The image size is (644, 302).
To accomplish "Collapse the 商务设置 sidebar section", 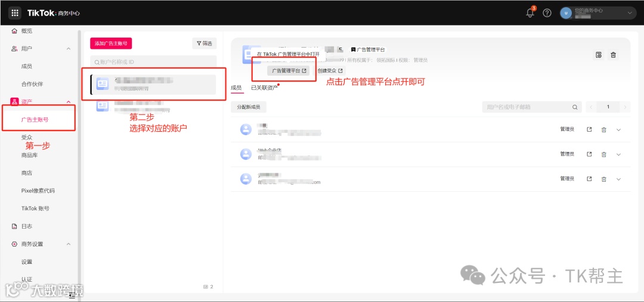I will [69, 244].
